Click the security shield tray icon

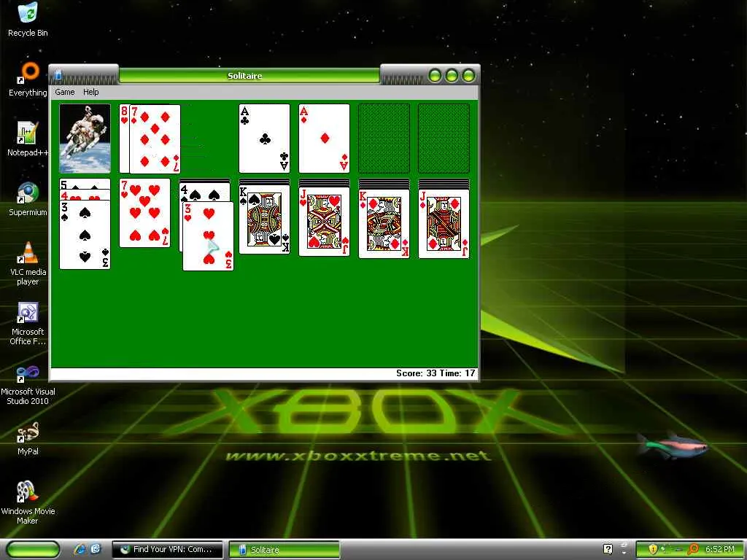coord(653,549)
